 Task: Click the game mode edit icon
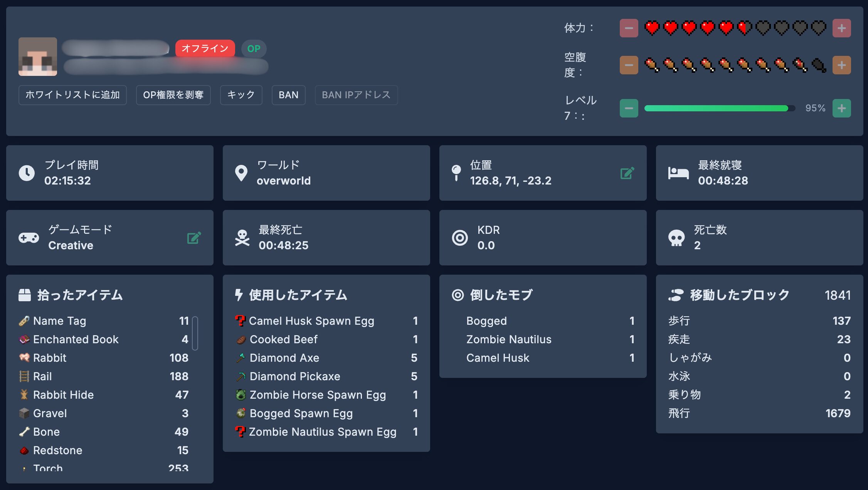tap(194, 238)
